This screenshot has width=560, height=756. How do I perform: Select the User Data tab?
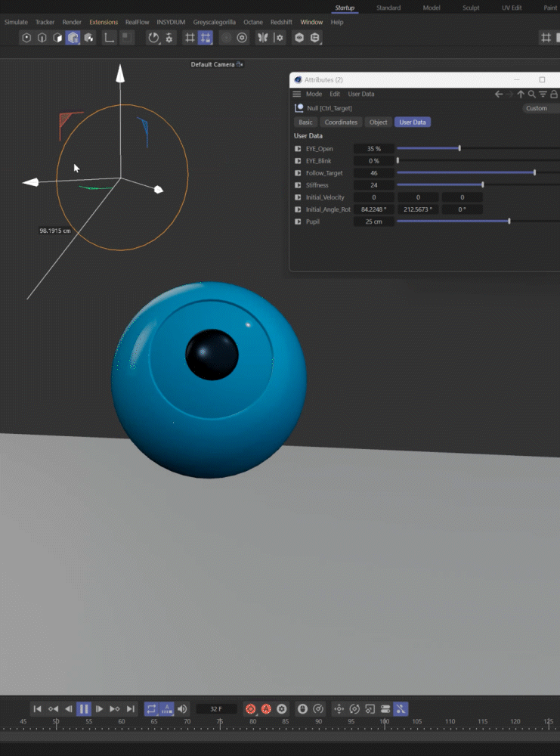click(413, 122)
